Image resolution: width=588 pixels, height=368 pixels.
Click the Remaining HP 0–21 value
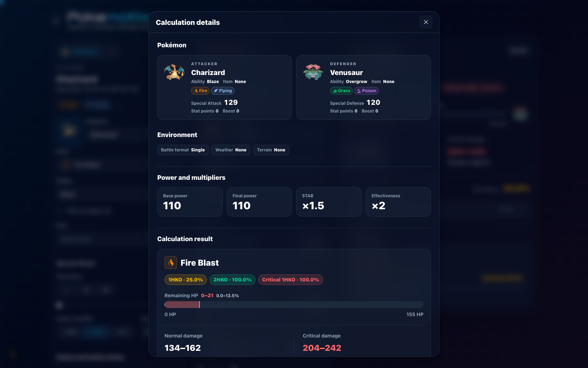tap(207, 295)
